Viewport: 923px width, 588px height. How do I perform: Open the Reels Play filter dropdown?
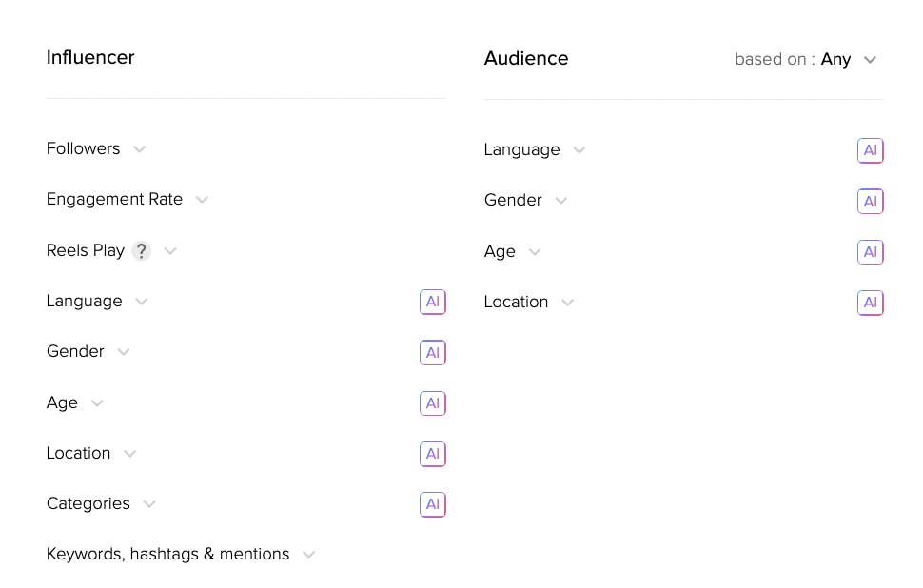coord(170,251)
